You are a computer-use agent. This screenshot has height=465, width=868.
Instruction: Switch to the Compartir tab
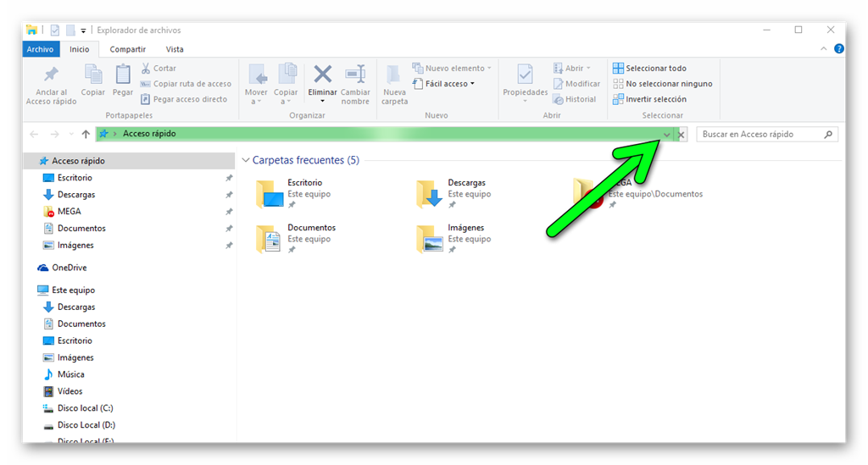click(127, 49)
